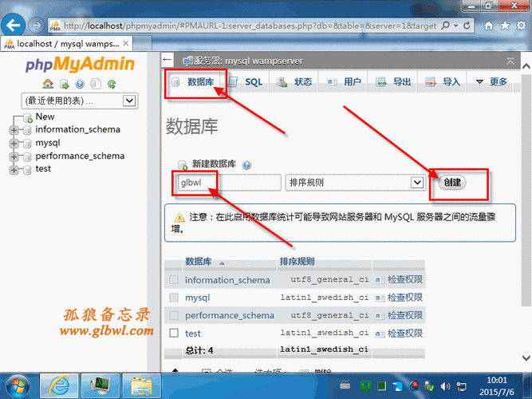Open IE tools gear menu
532x399 pixels.
521,26
